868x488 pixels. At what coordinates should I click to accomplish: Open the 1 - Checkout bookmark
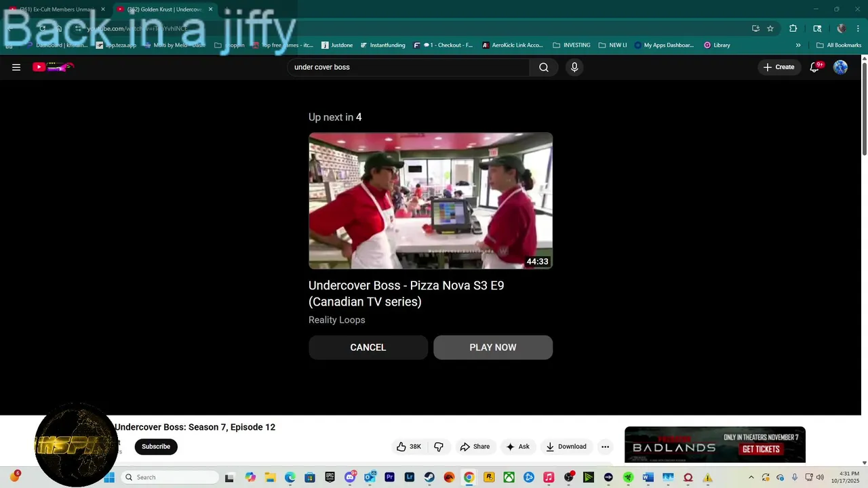pos(443,45)
